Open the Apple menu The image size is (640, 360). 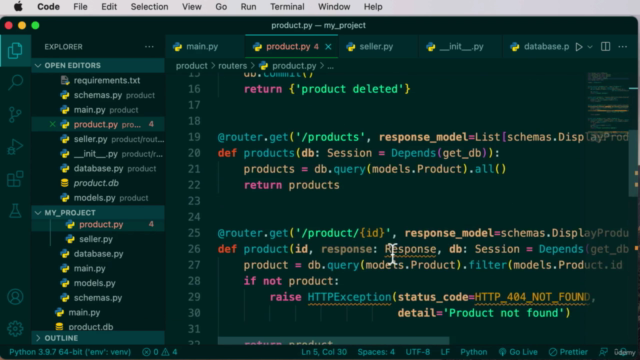coord(18,7)
